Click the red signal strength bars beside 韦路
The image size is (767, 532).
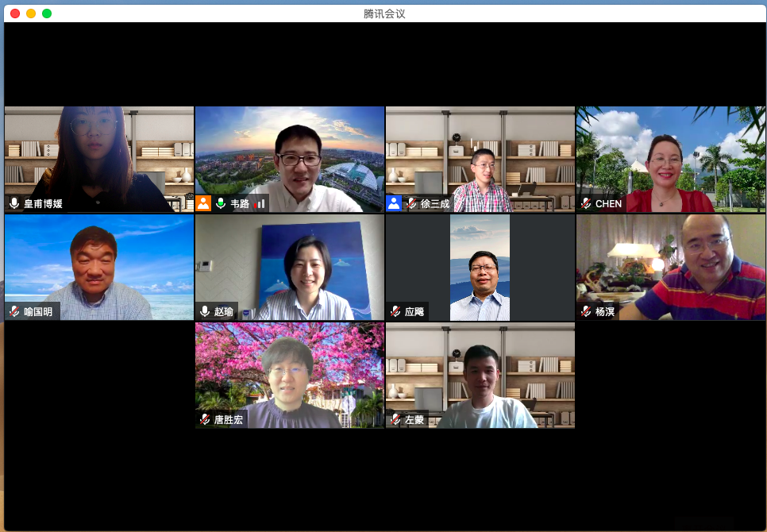point(259,203)
